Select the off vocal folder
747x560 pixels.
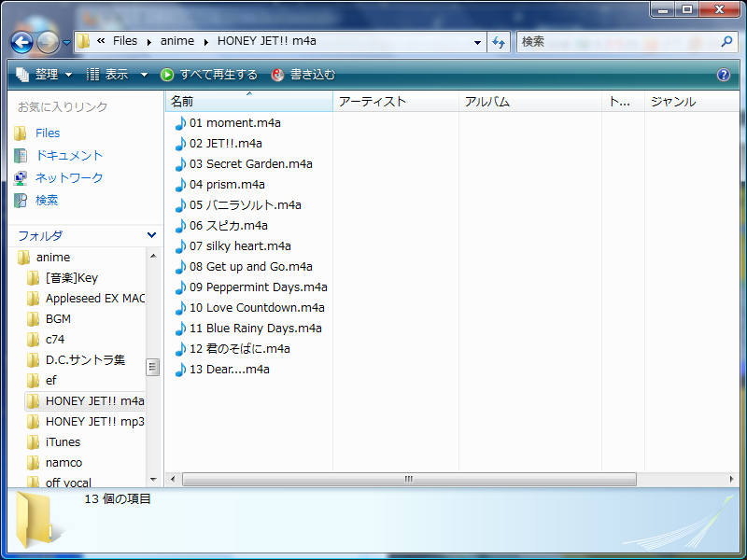68,482
